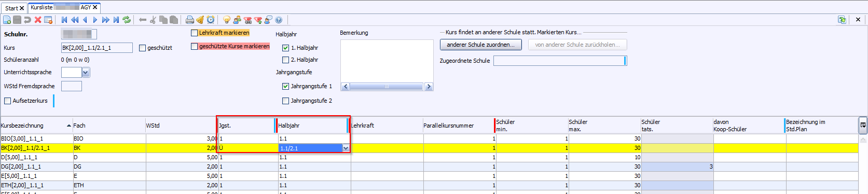Viewport: 868px width, 194px height.
Task: Click the red filter with green arrow icon
Action: (258, 20)
